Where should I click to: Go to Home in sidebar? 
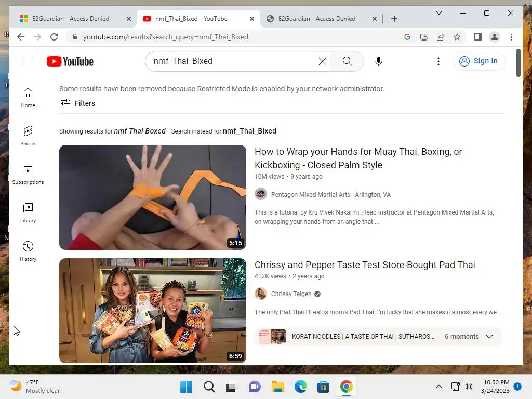[x=28, y=98]
